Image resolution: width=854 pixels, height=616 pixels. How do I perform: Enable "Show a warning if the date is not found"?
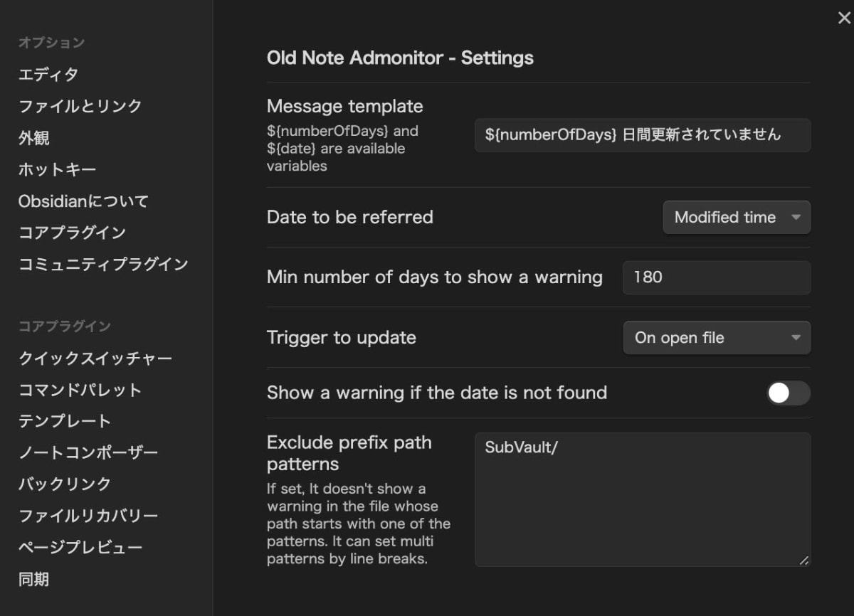(x=789, y=393)
